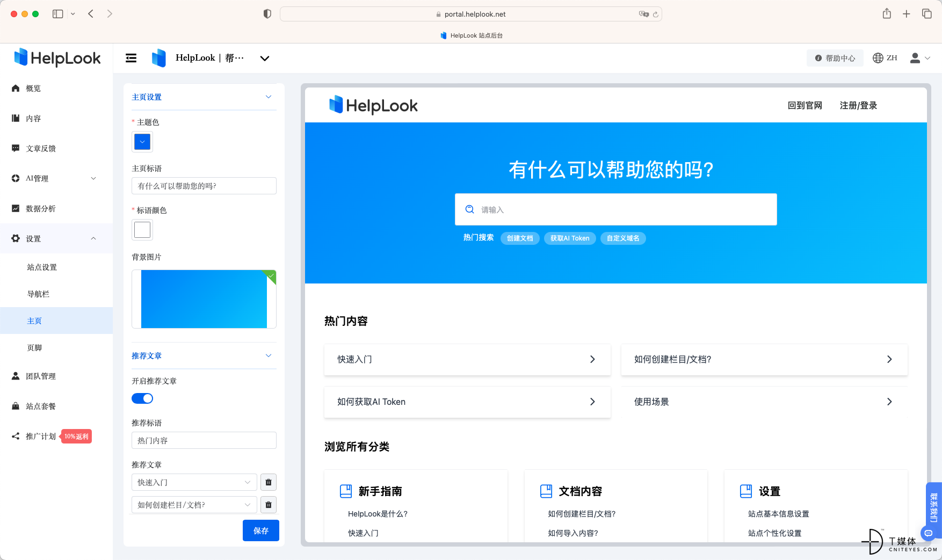The image size is (942, 560).
Task: Delete the 快速入门 recommended article
Action: pos(269,482)
